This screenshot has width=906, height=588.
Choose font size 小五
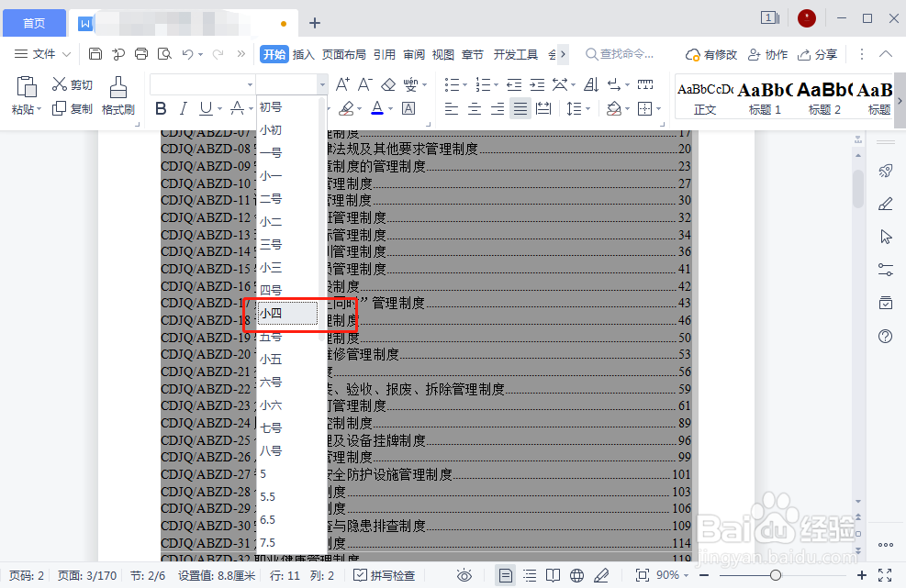tap(287, 360)
